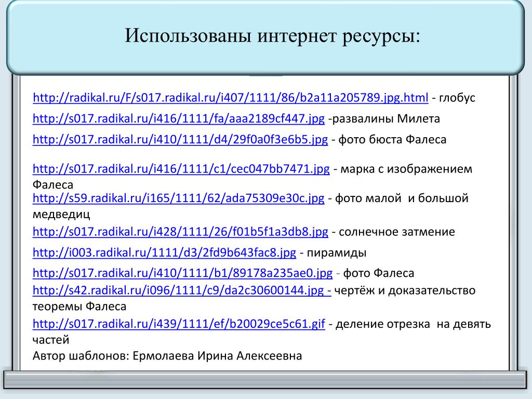Open the b20029ce5c61.gif segment division link
Image resolution: width=532 pixels, height=399 pixels.
coord(179,324)
